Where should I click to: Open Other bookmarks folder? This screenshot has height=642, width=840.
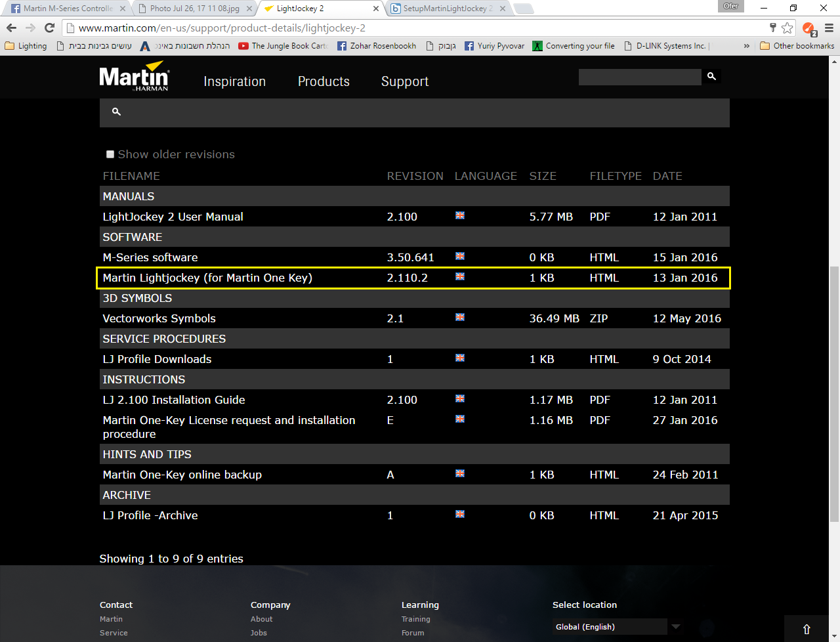[x=797, y=46]
